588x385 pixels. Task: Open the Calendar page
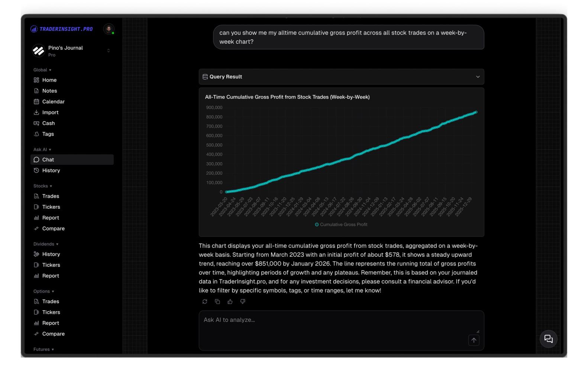pos(72,102)
